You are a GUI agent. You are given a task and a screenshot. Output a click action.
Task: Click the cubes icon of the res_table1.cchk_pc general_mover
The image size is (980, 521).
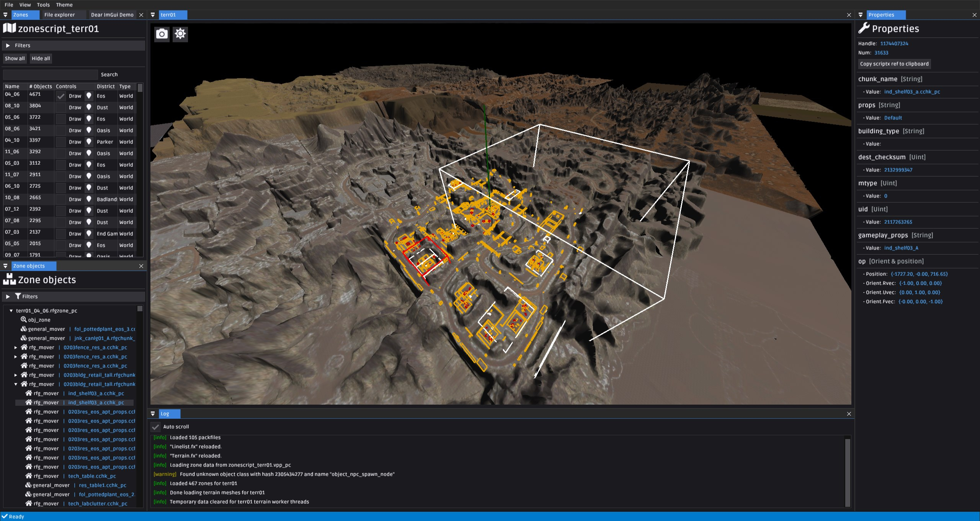click(28, 485)
